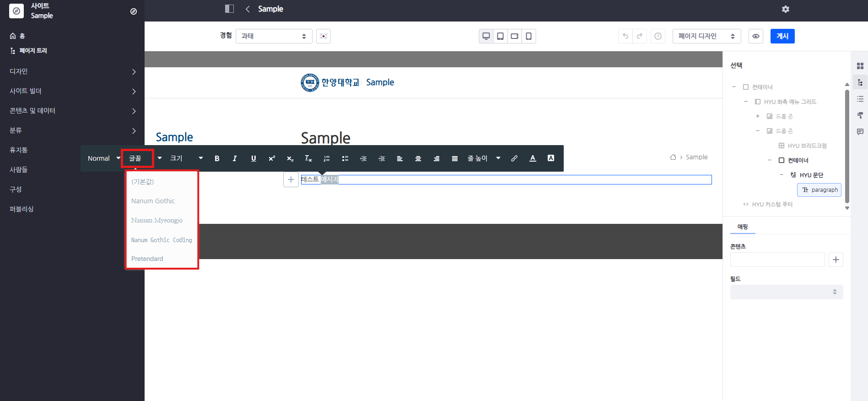Open the 페이지 디자인 mode dropdown
Screen dimensions: 868x401
[706, 36]
